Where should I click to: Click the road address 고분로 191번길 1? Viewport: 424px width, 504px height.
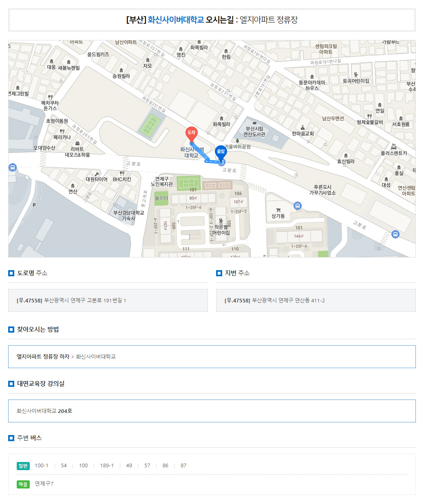[x=85, y=300]
